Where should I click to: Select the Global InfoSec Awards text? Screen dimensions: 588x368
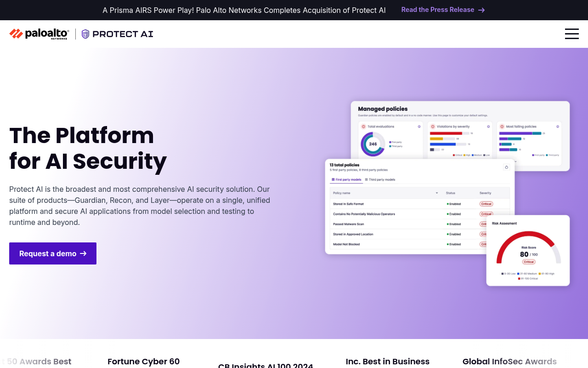509,362
